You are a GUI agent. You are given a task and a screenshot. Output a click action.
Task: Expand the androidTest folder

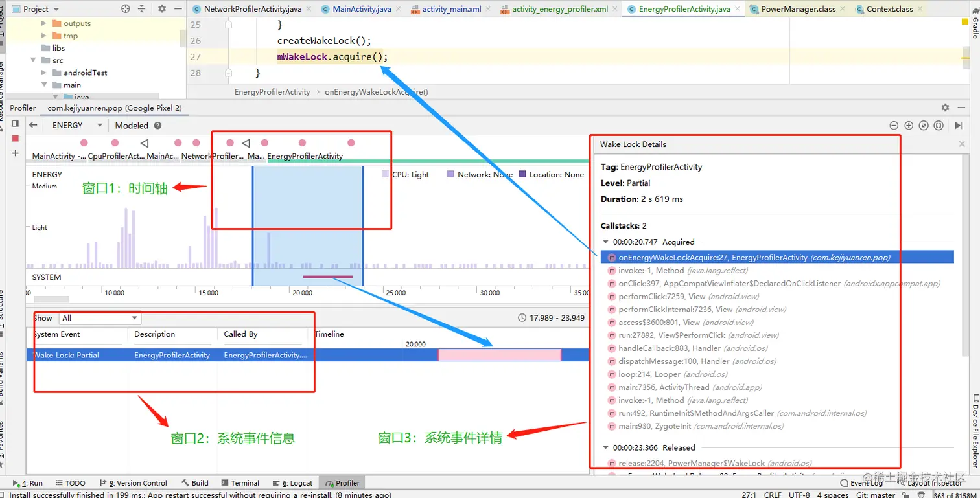(x=44, y=73)
